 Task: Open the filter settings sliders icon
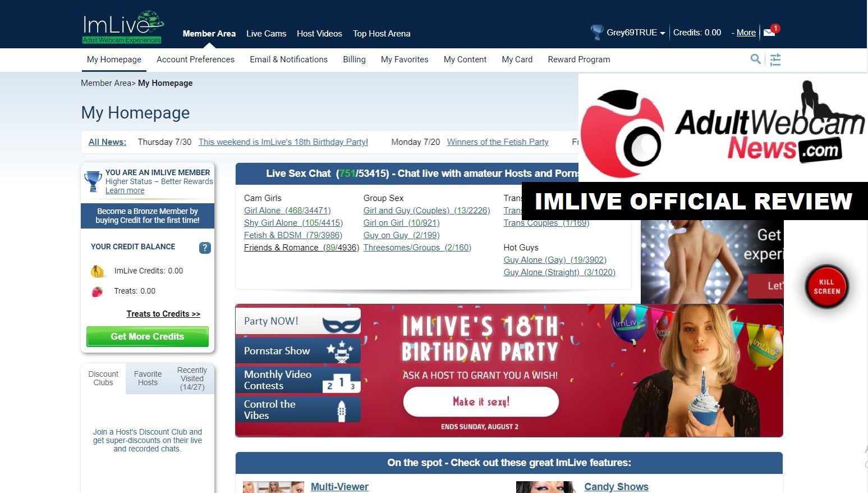pos(775,60)
